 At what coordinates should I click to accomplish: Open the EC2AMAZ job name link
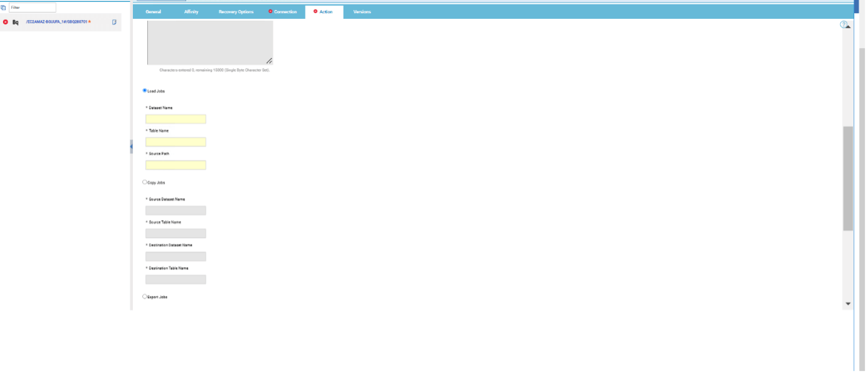coord(56,22)
